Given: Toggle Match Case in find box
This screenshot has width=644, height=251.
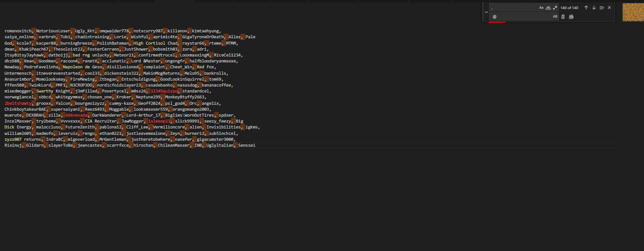Looking at the screenshot, I should [541, 8].
